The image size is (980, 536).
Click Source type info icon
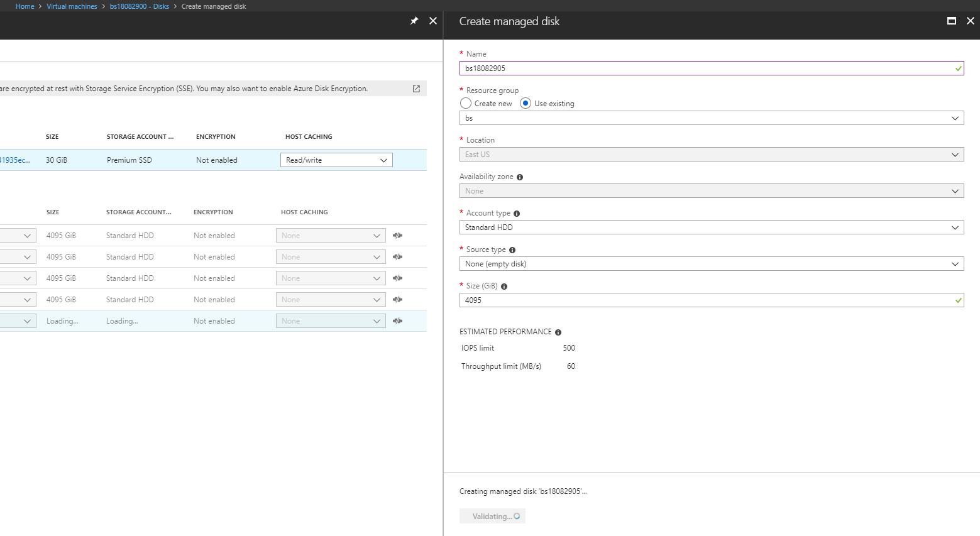pos(512,250)
